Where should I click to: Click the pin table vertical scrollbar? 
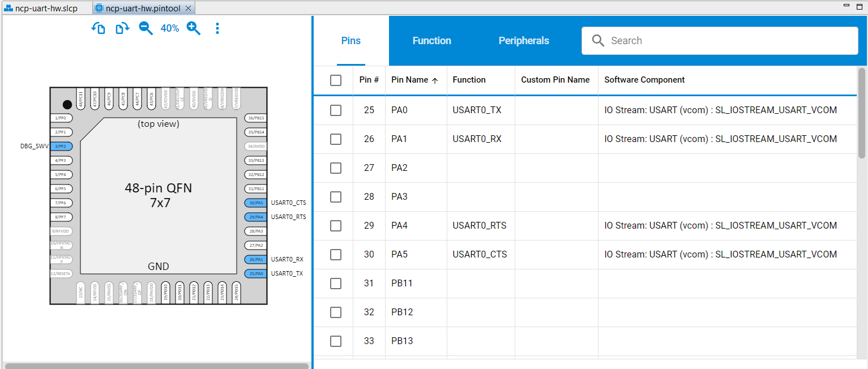click(862, 113)
